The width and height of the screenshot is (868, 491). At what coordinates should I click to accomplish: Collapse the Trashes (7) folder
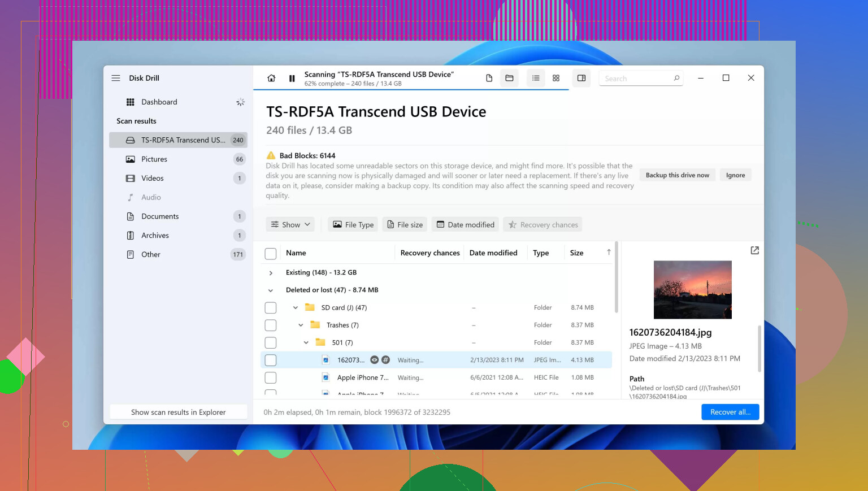(x=301, y=325)
